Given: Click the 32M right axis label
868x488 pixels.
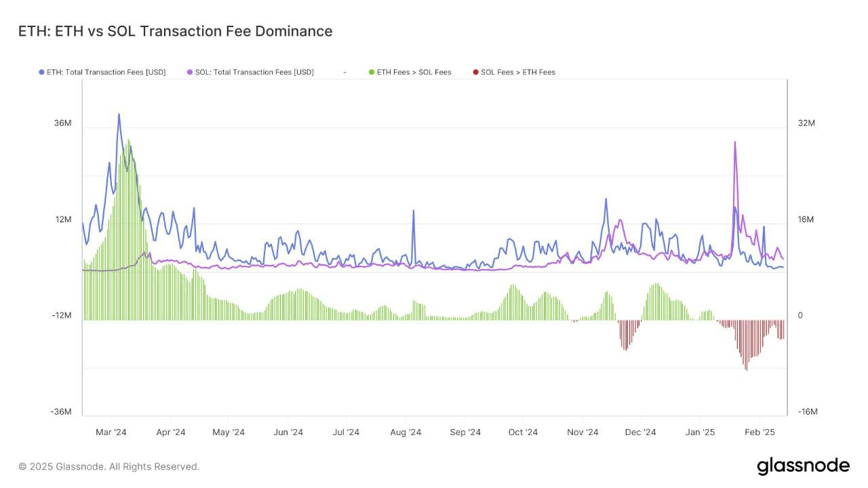Looking at the screenshot, I should (x=806, y=123).
